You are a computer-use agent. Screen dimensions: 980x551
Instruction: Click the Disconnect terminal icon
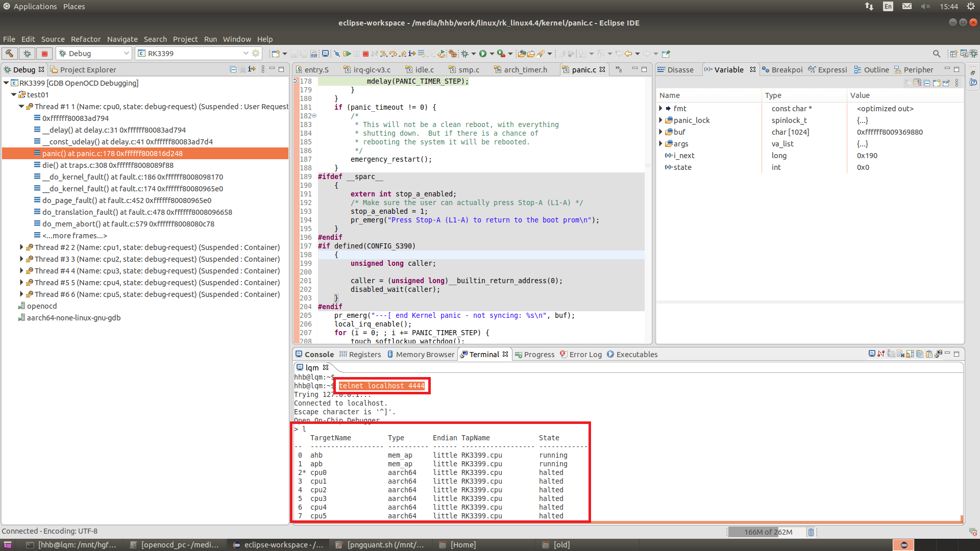881,354
